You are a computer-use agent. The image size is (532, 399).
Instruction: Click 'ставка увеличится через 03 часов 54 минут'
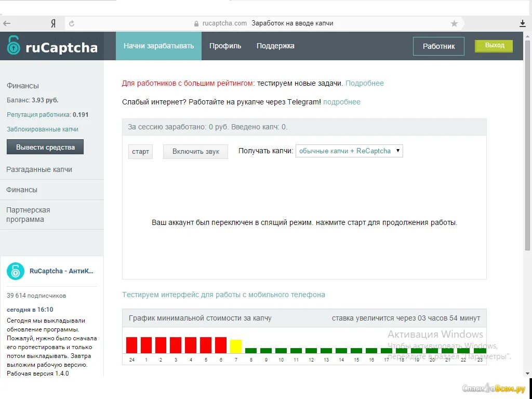coord(406,318)
